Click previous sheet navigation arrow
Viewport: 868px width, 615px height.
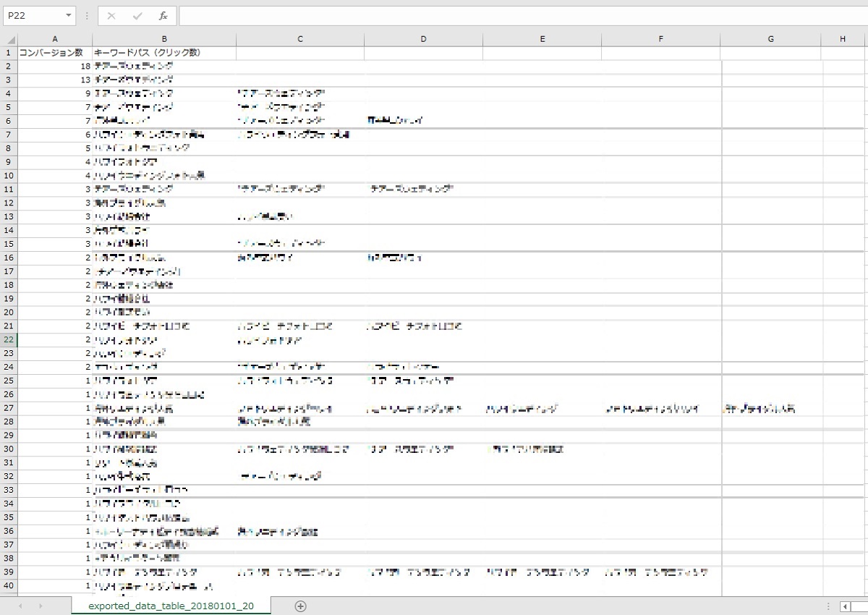pyautogui.click(x=20, y=606)
